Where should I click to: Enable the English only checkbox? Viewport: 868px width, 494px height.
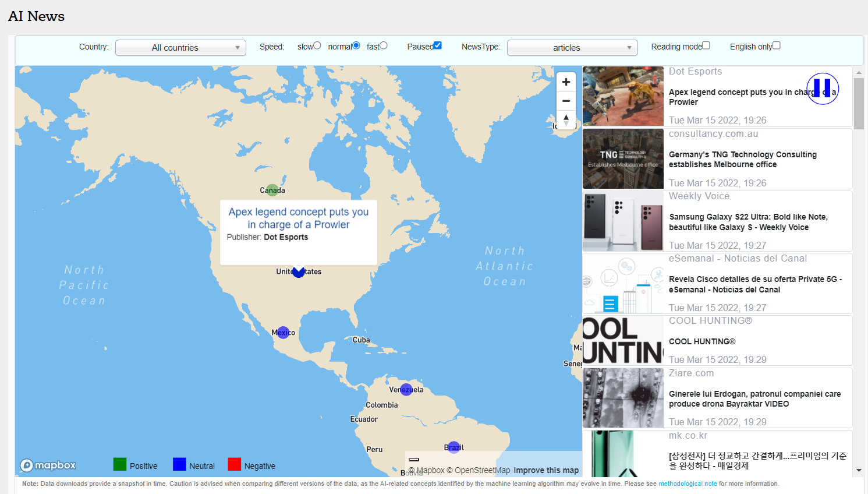776,45
